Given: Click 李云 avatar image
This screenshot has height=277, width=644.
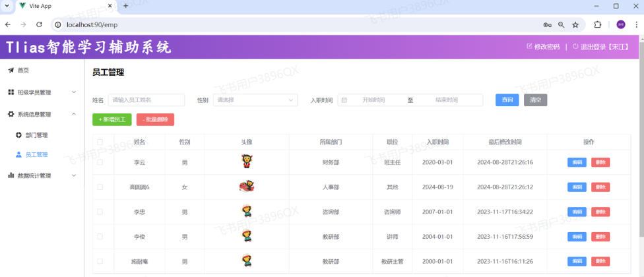Looking at the screenshot, I should 246,162.
